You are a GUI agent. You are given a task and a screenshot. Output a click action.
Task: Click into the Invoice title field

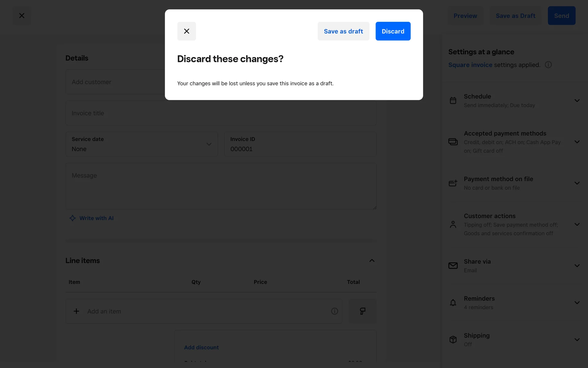tap(221, 113)
